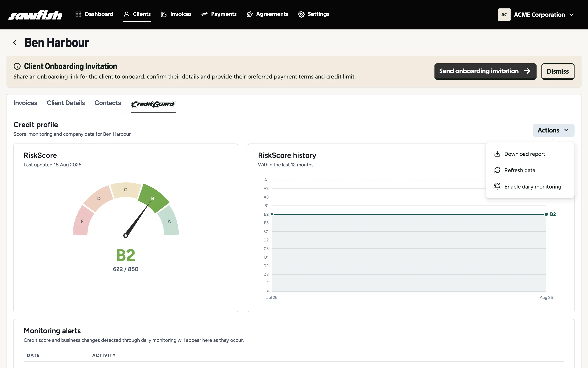The width and height of the screenshot is (588, 368).
Task: Click the B2 score value
Action: 126,255
